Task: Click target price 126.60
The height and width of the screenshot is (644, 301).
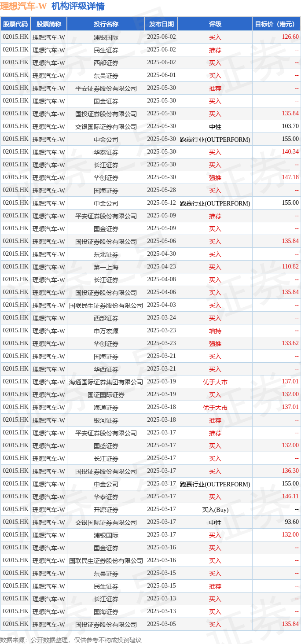Action: pyautogui.click(x=290, y=37)
